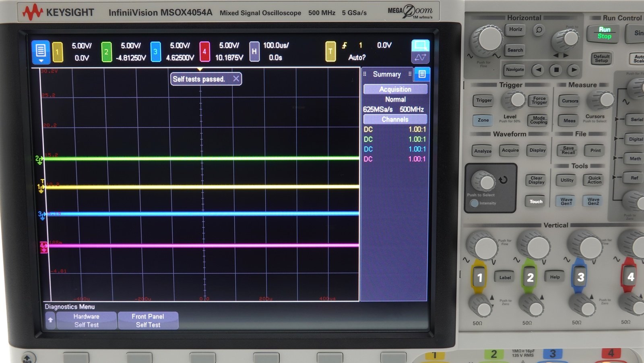Push the large Horizontal scale knob

click(488, 39)
